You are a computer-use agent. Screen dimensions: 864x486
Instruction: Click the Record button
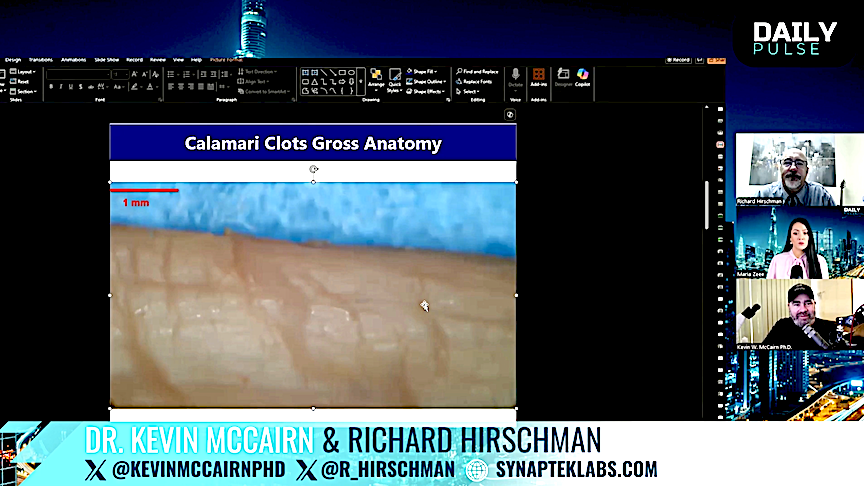tap(681, 60)
